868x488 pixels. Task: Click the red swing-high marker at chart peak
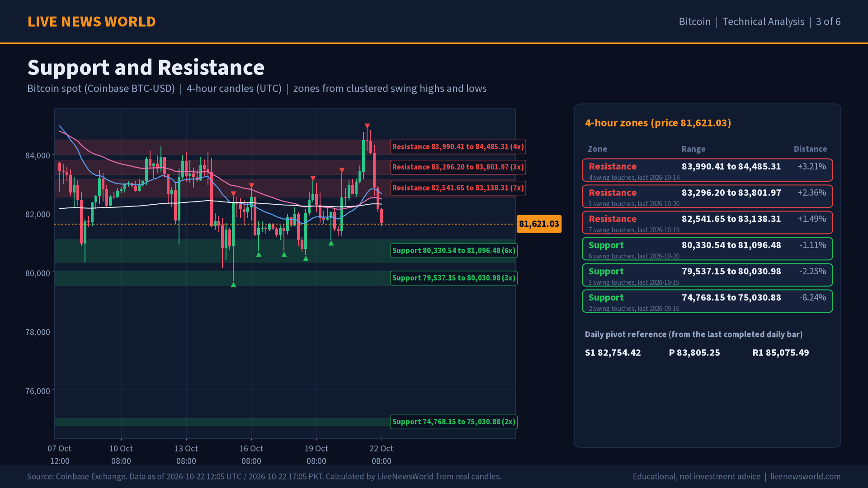click(367, 126)
